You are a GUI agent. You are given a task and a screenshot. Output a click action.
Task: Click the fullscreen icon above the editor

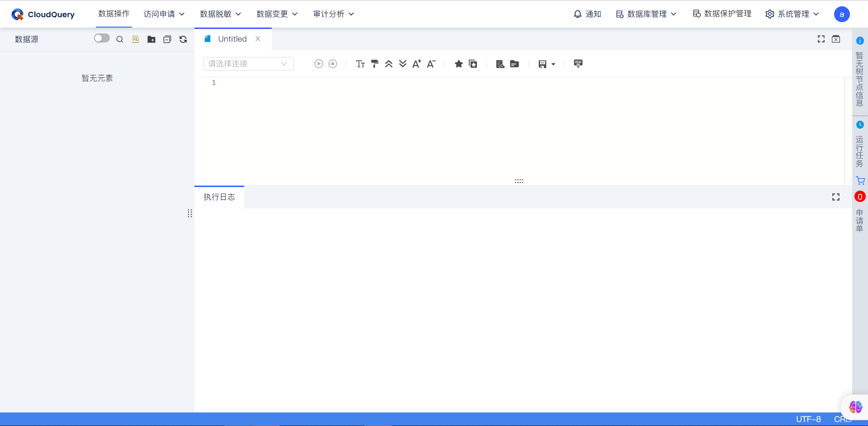tap(821, 39)
